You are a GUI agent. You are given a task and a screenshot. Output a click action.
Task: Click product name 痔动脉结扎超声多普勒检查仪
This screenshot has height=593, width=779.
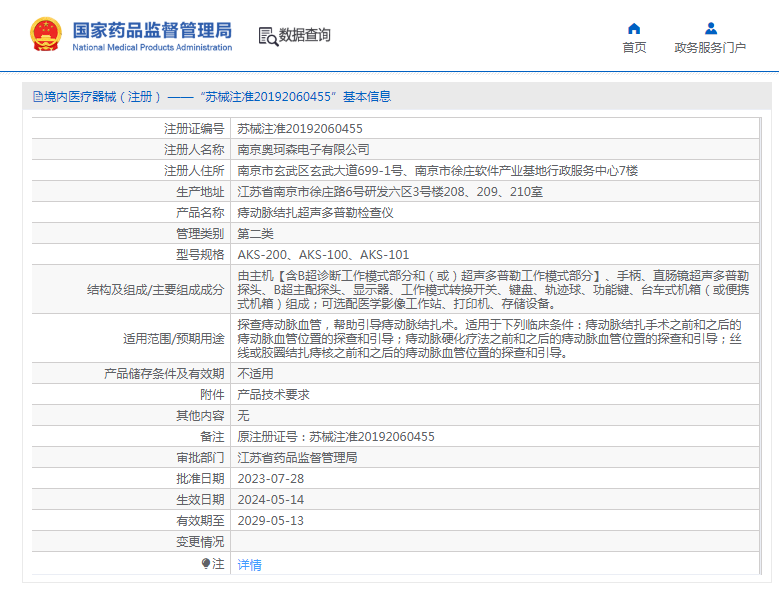[x=315, y=213]
